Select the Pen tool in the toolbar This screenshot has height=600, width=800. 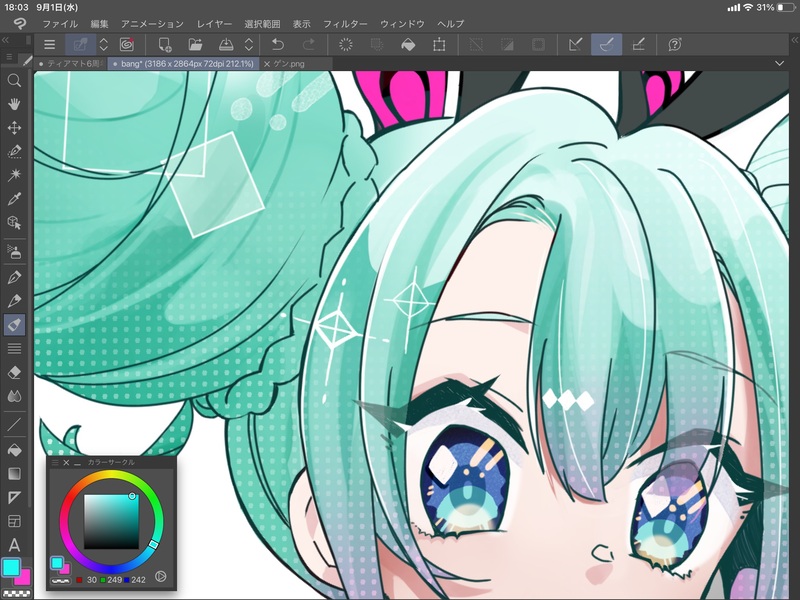(14, 277)
